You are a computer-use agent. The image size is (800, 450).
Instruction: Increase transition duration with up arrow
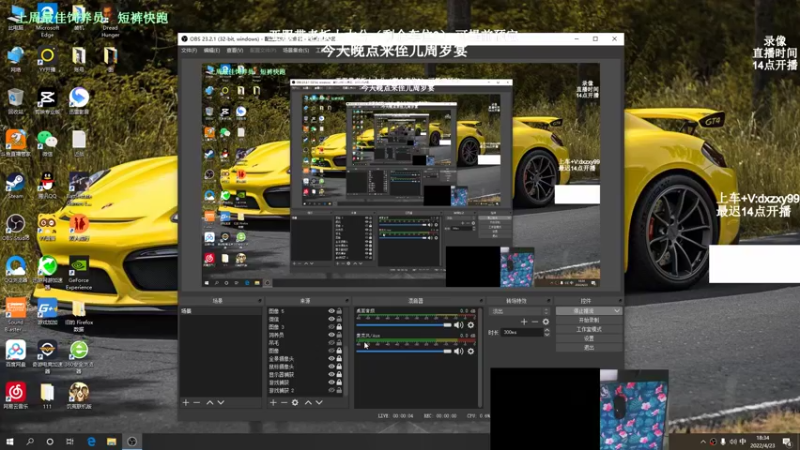click(x=547, y=330)
